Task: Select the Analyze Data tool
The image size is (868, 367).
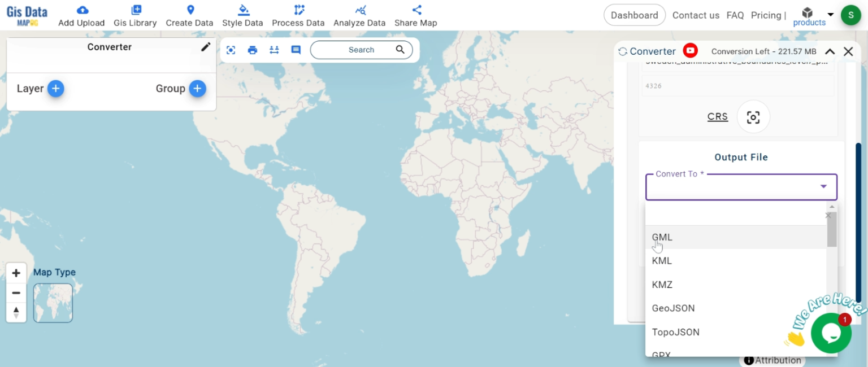Action: coord(359,15)
